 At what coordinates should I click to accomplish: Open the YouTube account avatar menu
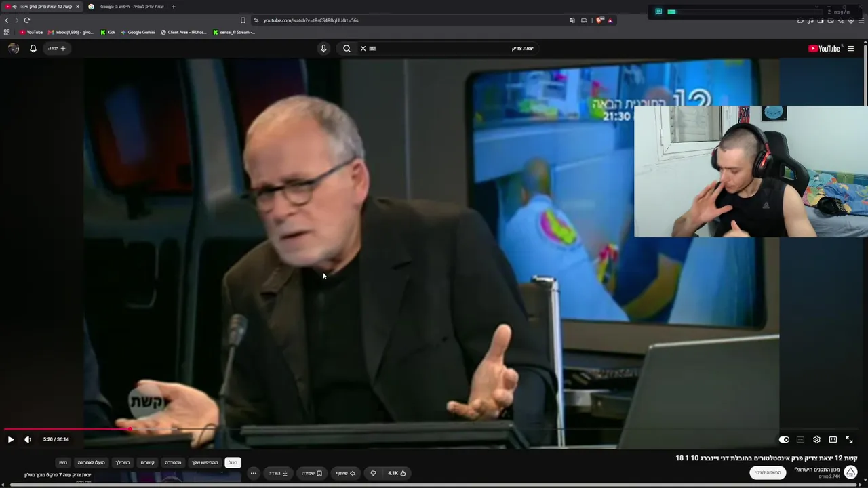(14, 48)
